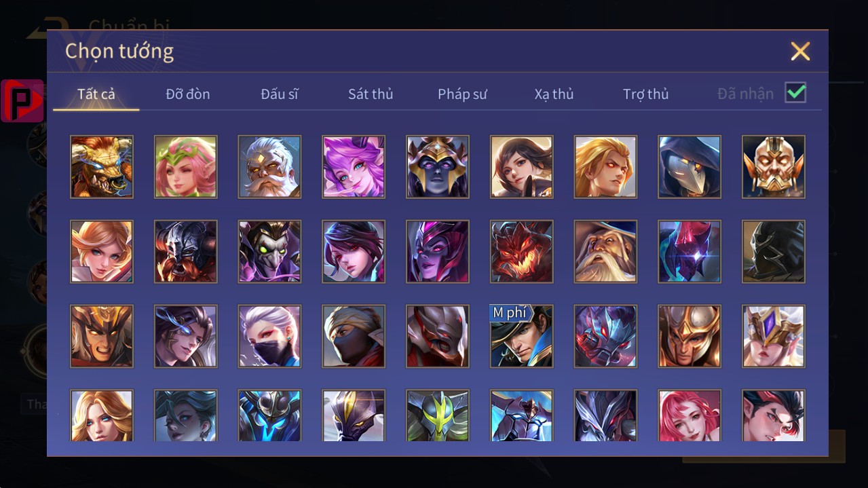This screenshot has width=868, height=488.
Task: Pick the hero marked with M phí label
Action: coord(522,337)
